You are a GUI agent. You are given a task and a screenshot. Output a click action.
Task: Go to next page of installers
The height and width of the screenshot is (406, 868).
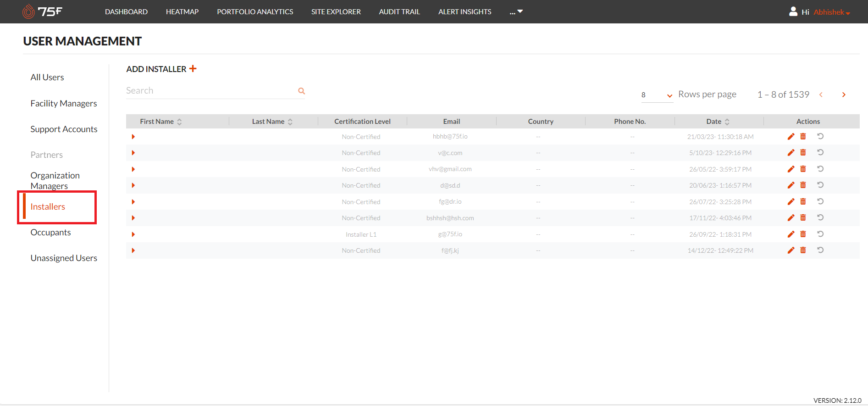click(844, 95)
